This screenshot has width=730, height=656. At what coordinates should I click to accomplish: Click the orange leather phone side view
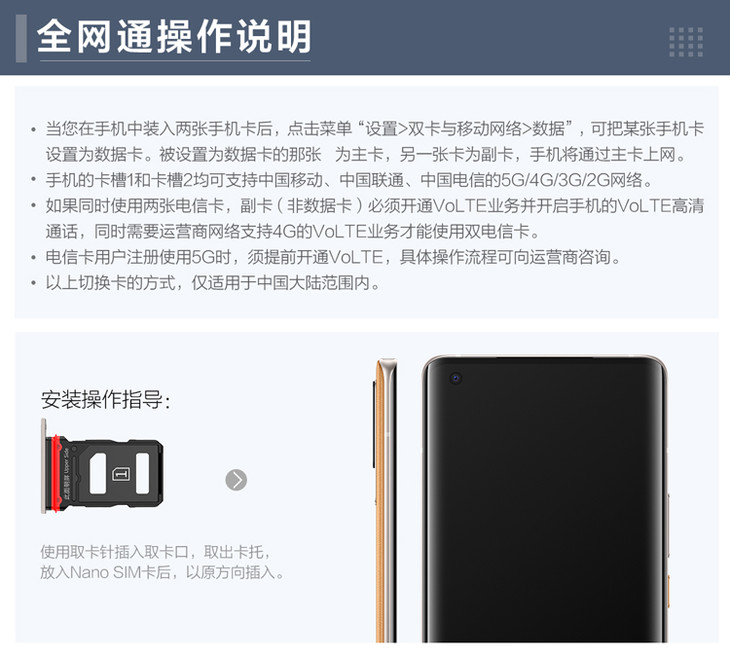385,500
